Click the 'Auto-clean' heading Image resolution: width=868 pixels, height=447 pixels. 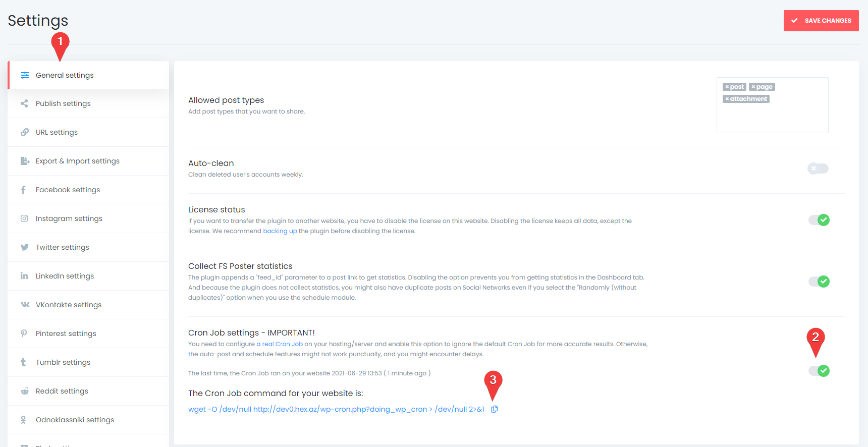click(211, 163)
